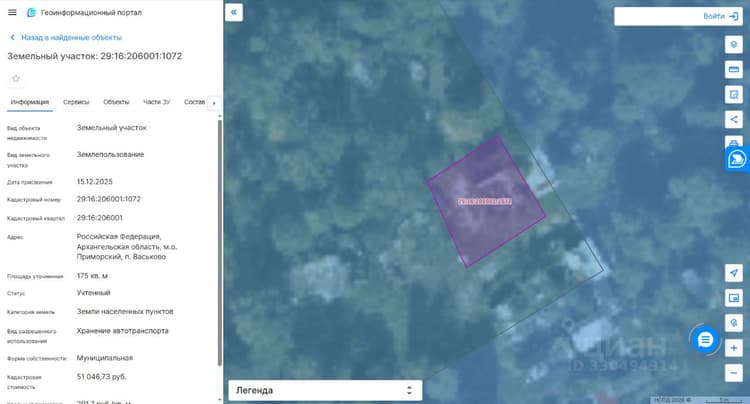This screenshot has width=750, height=404.
Task: Zoom out on the map
Action: (734, 373)
